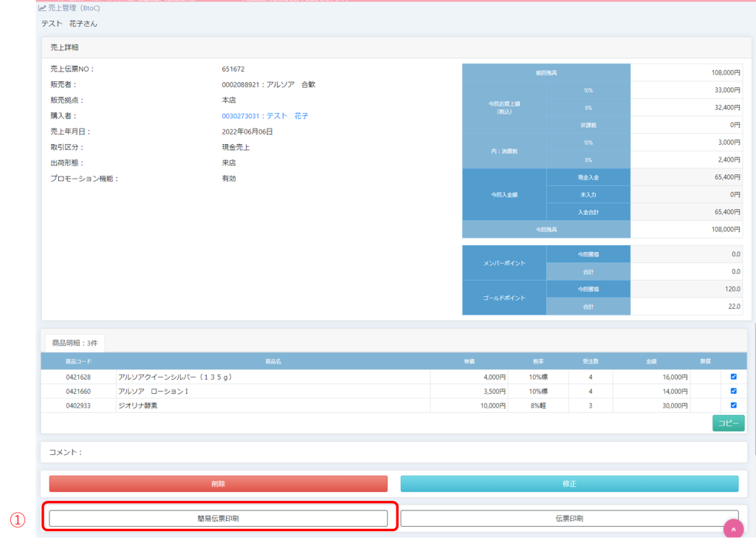Open buyer link 0030273031:テスト 花子
This screenshot has height=540, width=756.
tap(264, 116)
